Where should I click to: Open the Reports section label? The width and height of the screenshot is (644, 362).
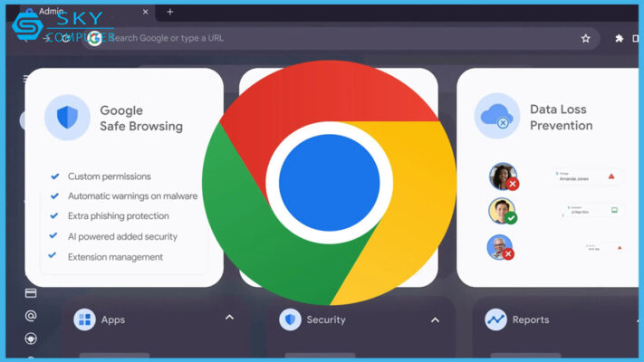point(531,319)
